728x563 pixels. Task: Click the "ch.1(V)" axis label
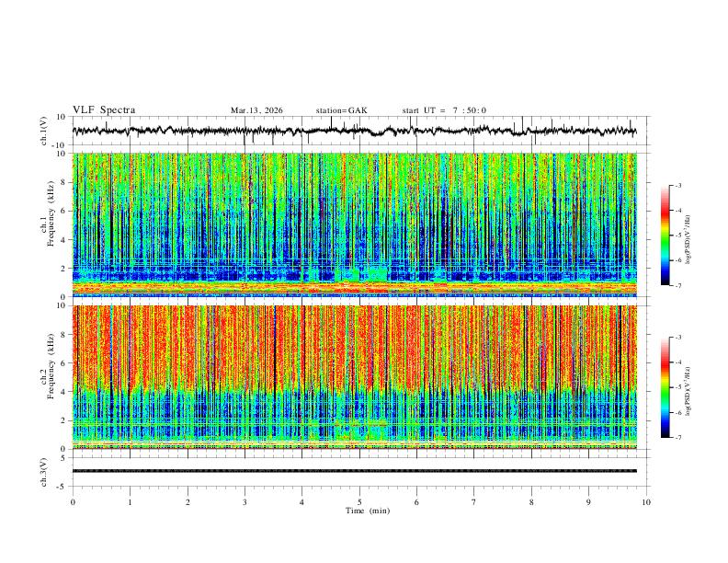pyautogui.click(x=44, y=131)
